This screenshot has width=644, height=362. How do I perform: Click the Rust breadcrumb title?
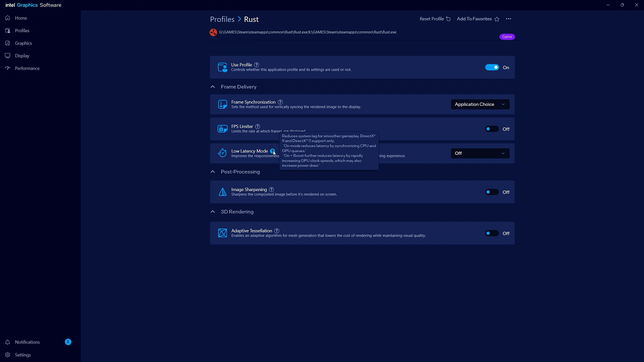tap(251, 19)
